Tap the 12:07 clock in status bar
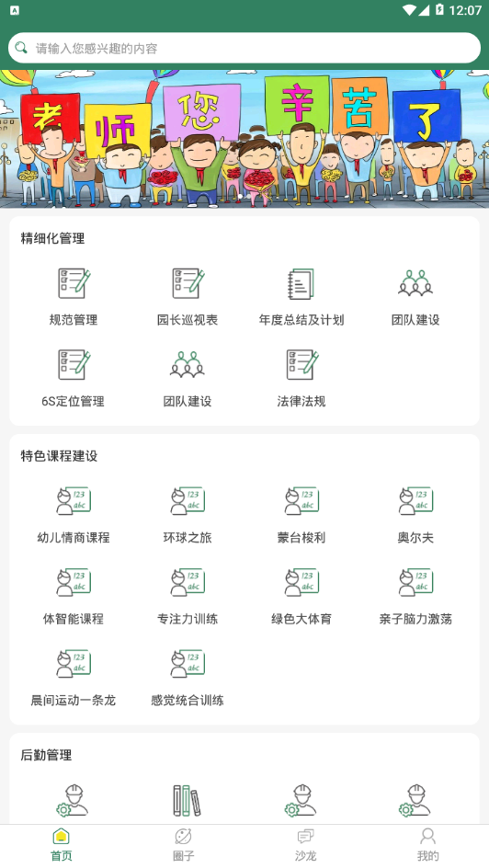This screenshot has width=489, height=868. point(465,10)
